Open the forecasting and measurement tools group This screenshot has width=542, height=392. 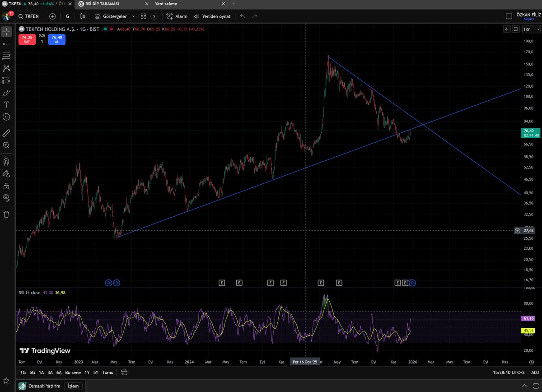click(x=6, y=80)
